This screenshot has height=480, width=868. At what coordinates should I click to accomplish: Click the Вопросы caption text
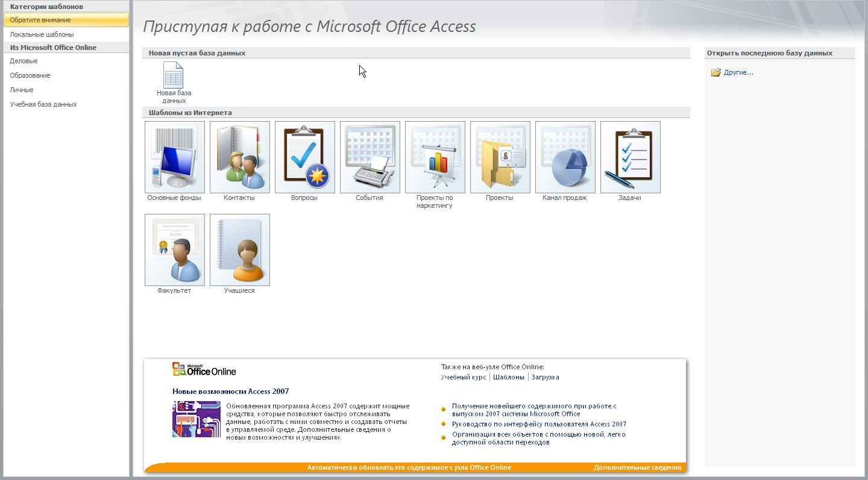tap(304, 198)
